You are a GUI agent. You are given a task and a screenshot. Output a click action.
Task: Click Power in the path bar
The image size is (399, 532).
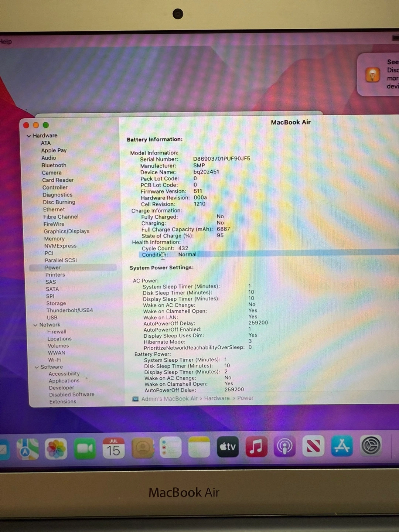point(245,398)
